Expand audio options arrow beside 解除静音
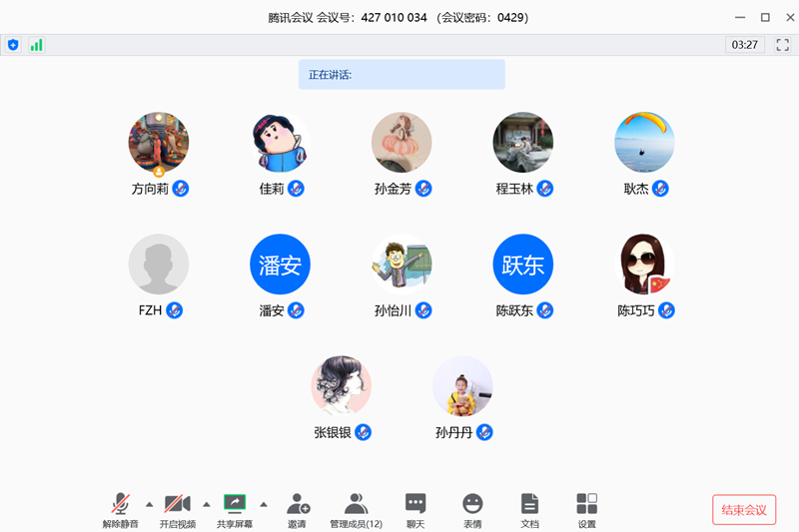The width and height of the screenshot is (799, 532). click(150, 504)
